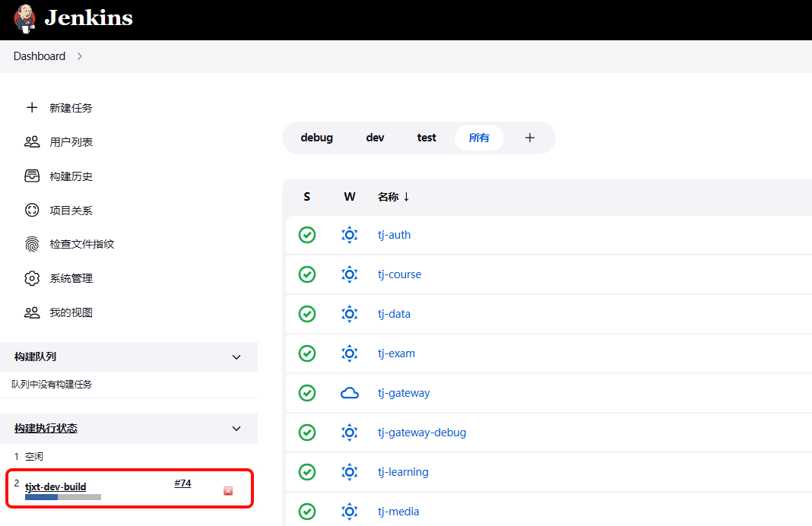The width and height of the screenshot is (812, 526).
Task: Click the 队列中没有构建任务 message
Action: pyautogui.click(x=52, y=384)
